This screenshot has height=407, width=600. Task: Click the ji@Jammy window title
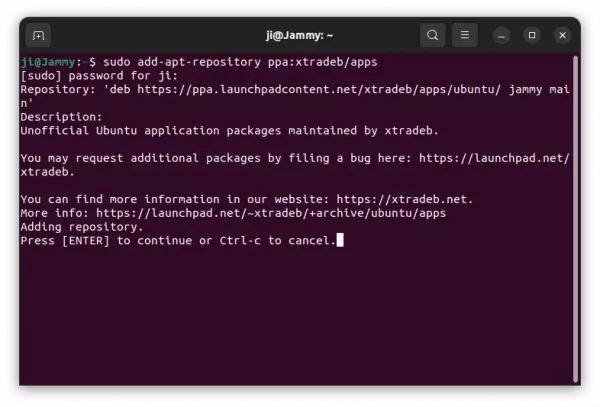pyautogui.click(x=300, y=36)
